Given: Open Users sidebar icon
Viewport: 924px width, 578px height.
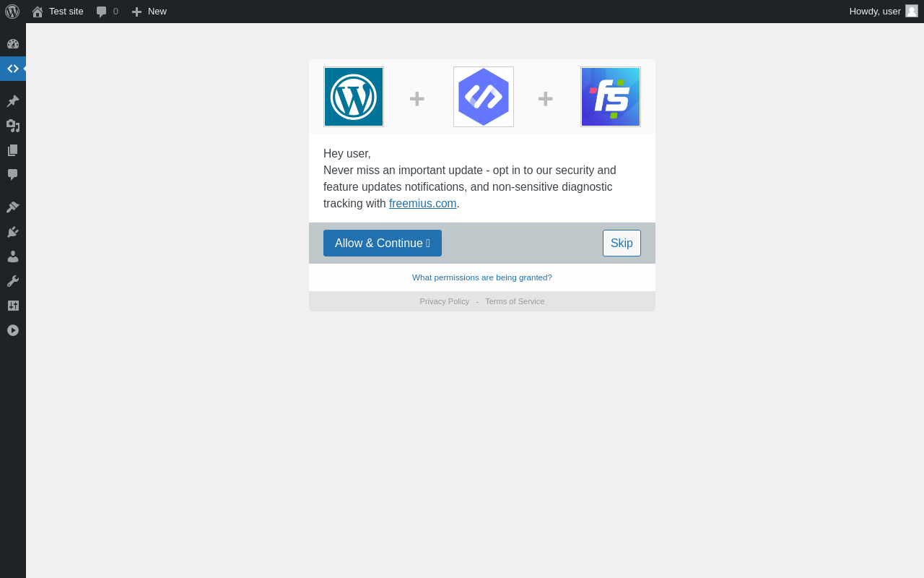Looking at the screenshot, I should [13, 256].
